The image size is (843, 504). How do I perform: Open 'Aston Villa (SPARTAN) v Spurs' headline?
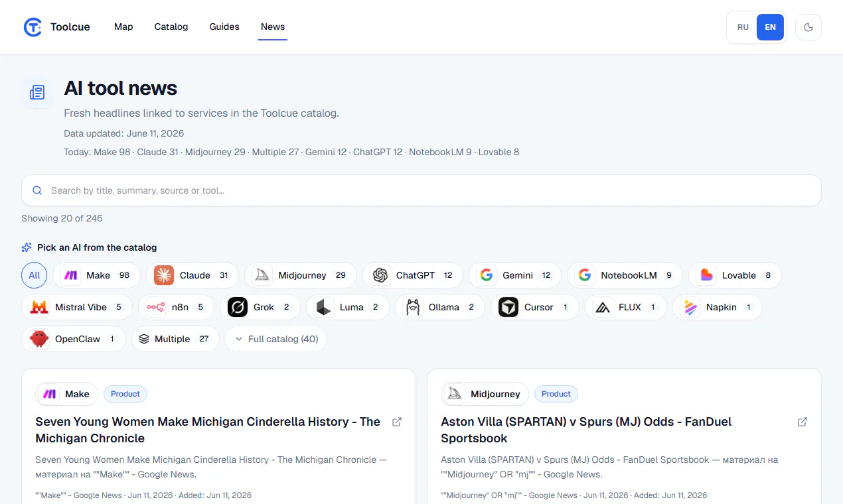tap(586, 430)
